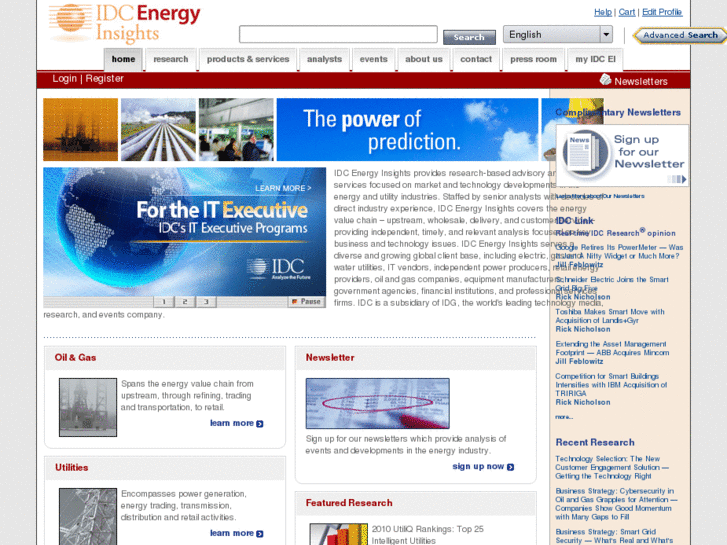Click the search text input field
727x545 pixels.
(x=338, y=36)
